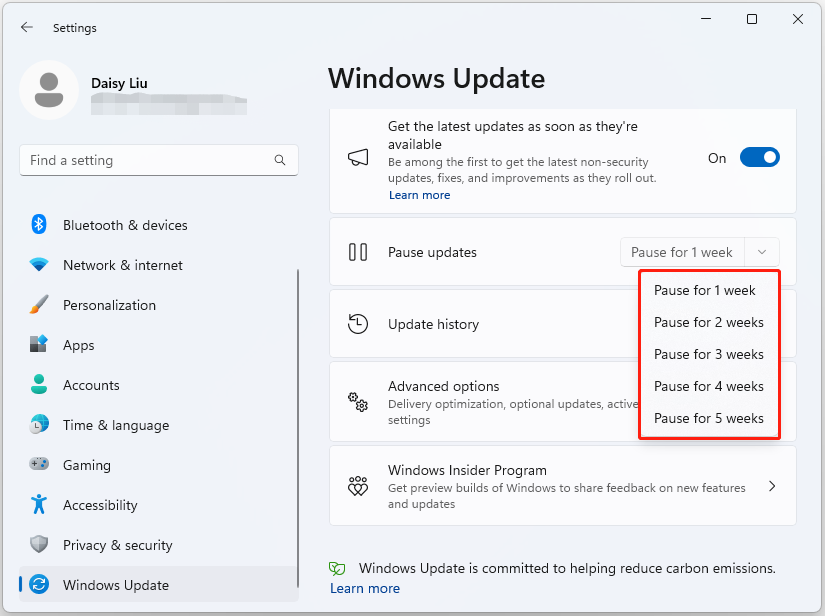Click the back arrow in Settings header
The height and width of the screenshot is (616, 825).
(27, 27)
